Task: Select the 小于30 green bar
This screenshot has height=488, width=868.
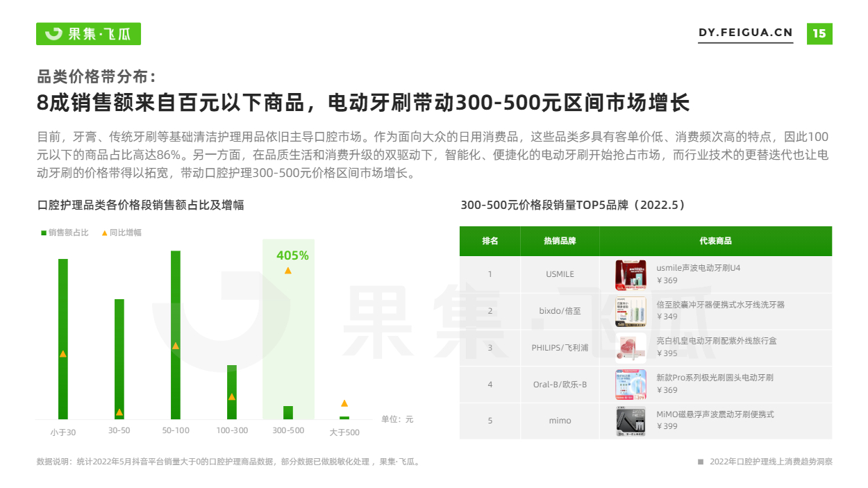Action: coord(63,339)
